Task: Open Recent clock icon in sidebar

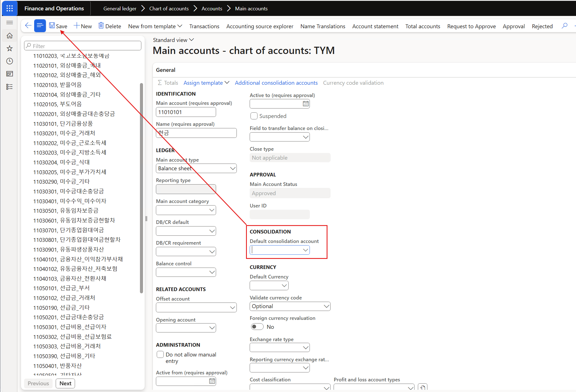Action: coord(10,61)
